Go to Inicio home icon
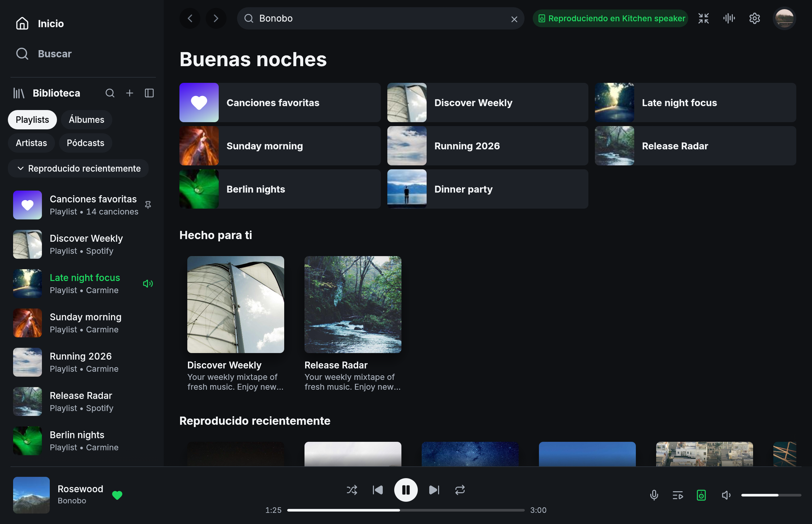Image resolution: width=812 pixels, height=524 pixels. tap(22, 24)
